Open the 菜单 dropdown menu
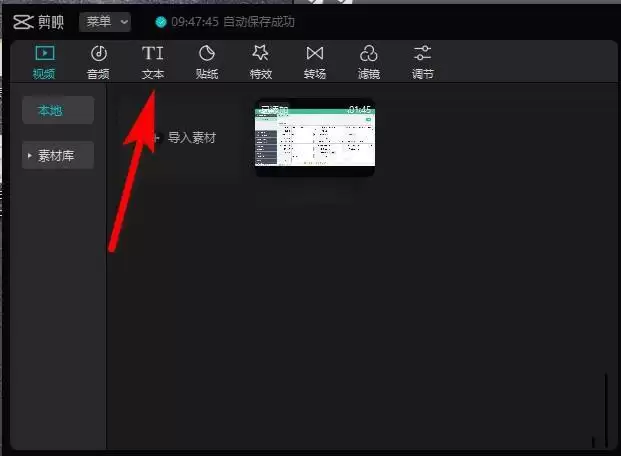This screenshot has height=456, width=621. [x=104, y=21]
